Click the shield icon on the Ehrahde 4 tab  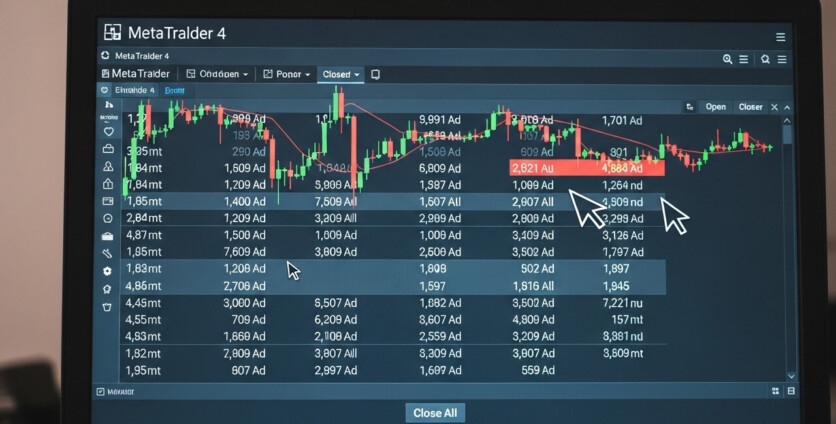(104, 90)
